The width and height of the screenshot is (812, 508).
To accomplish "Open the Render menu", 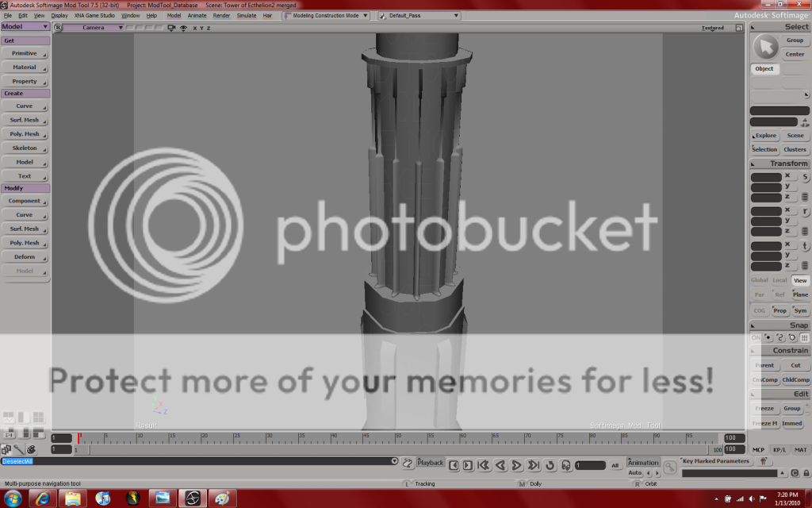I will pyautogui.click(x=221, y=16).
